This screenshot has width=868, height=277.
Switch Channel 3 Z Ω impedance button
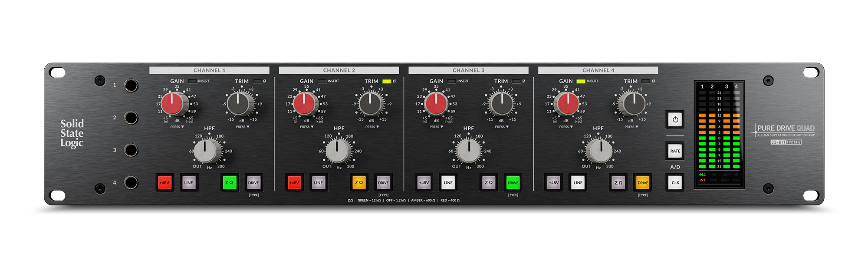pos(489,183)
